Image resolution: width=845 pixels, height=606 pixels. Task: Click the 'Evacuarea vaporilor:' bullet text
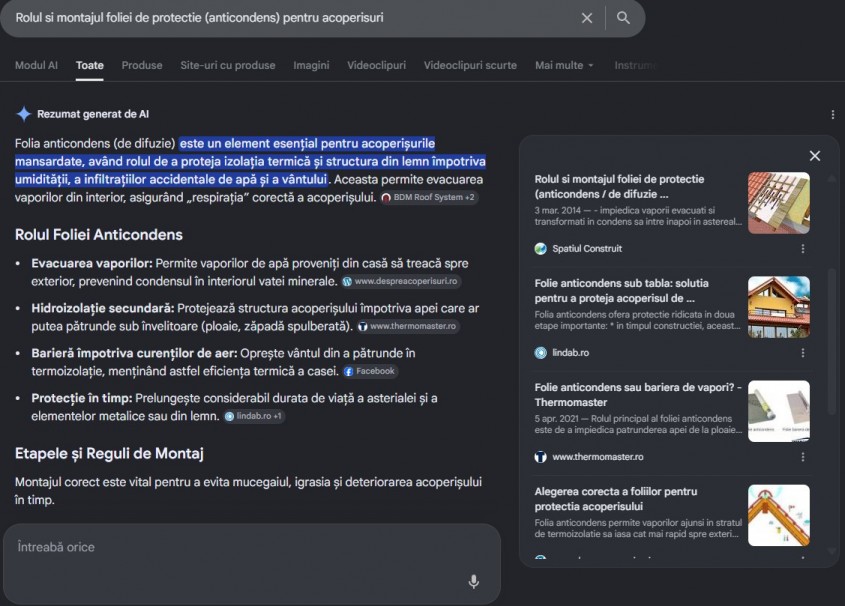point(92,263)
